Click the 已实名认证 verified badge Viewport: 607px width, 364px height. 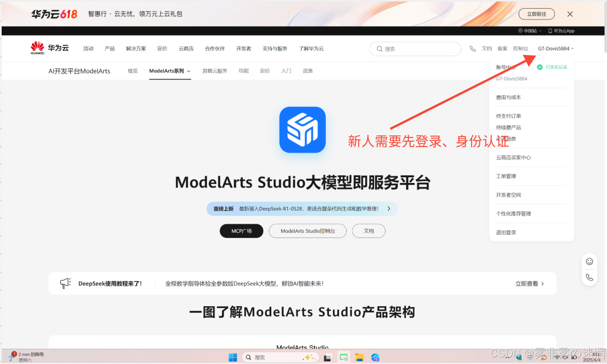coord(552,67)
